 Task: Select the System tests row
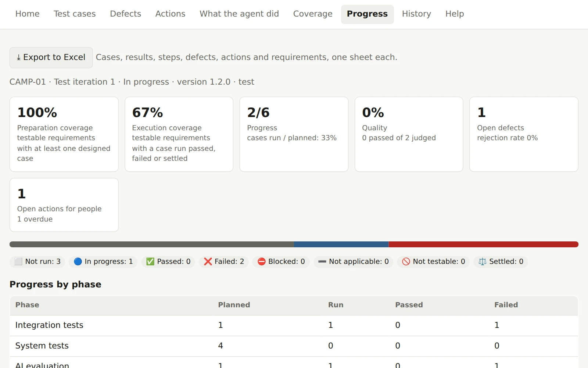coord(294,346)
